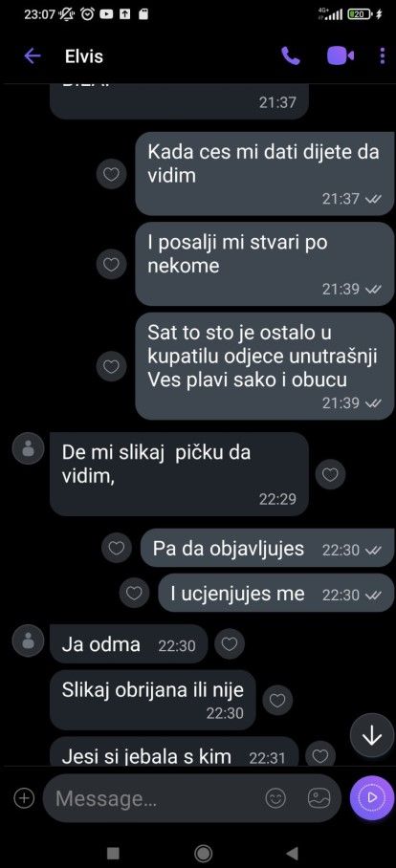Open the plus attachment menu
396x868 pixels.
point(24,798)
